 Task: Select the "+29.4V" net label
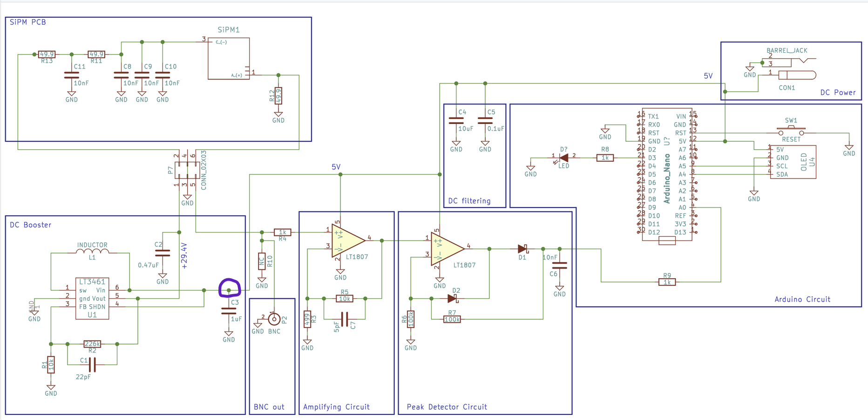pos(184,256)
